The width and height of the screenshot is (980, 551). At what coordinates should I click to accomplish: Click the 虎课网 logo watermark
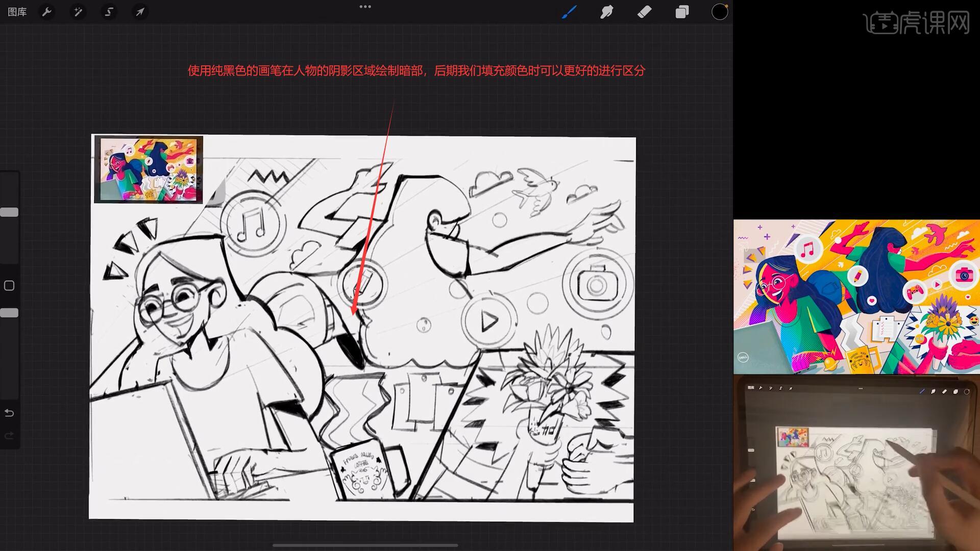916,23
